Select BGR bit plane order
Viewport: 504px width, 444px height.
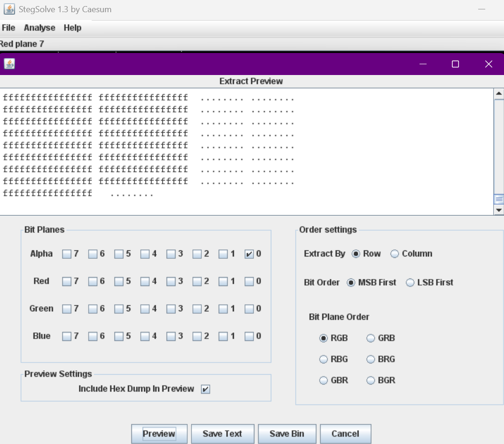(x=371, y=381)
